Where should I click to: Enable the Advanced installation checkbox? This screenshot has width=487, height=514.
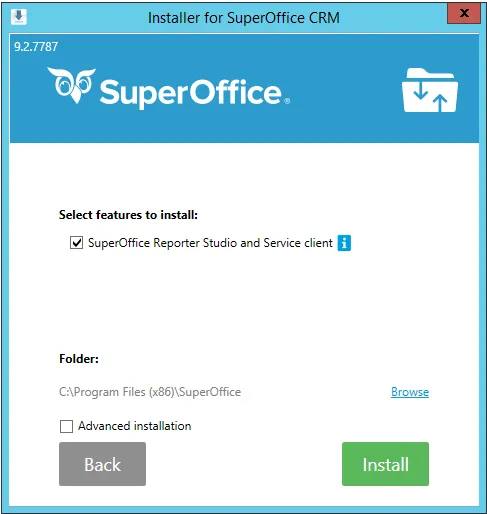click(x=66, y=426)
